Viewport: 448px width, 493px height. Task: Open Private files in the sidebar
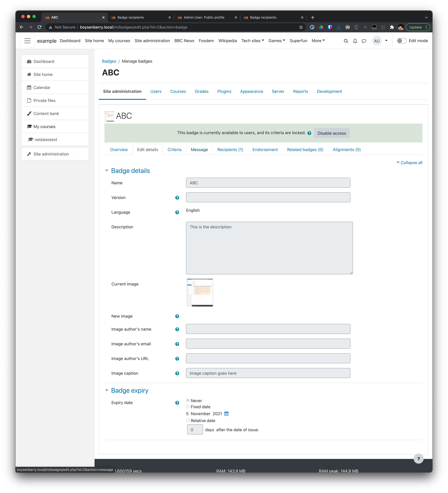[x=55, y=100]
